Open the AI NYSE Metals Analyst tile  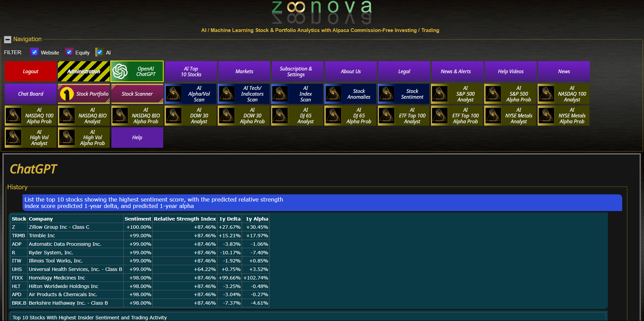click(x=510, y=116)
